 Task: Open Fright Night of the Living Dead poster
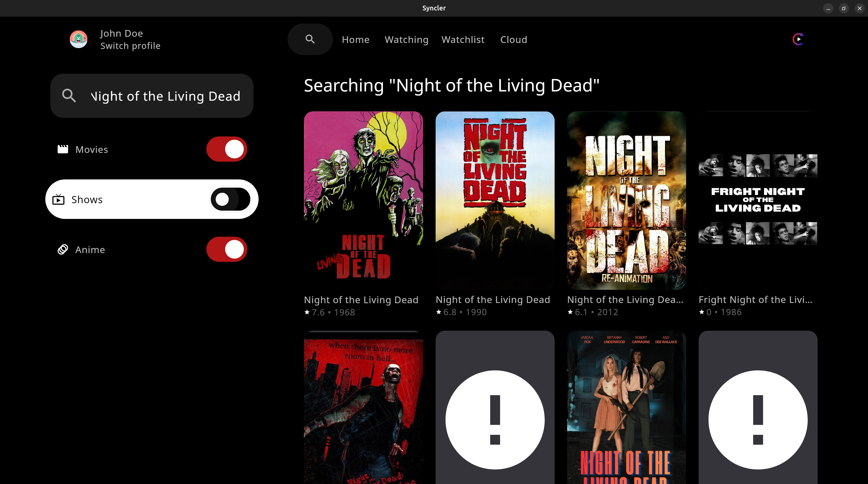(x=758, y=200)
